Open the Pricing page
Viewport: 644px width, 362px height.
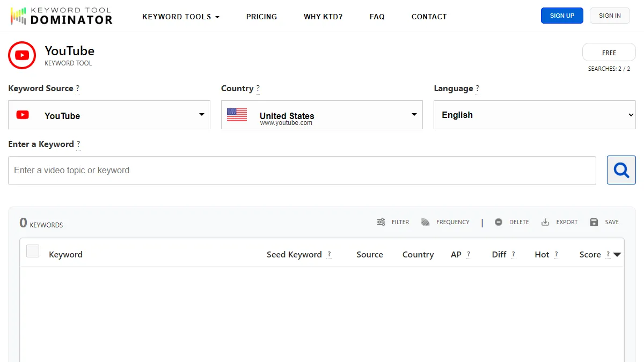click(261, 17)
